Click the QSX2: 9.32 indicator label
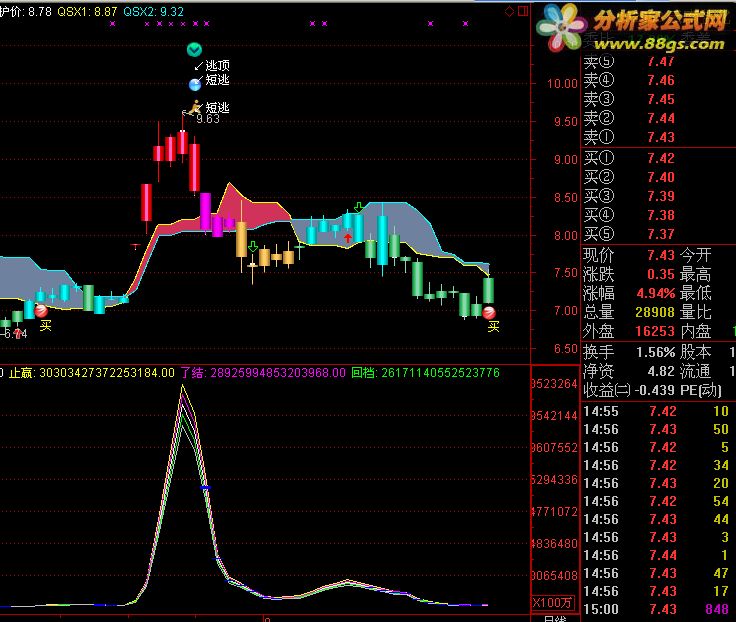The image size is (736, 622). pos(153,12)
